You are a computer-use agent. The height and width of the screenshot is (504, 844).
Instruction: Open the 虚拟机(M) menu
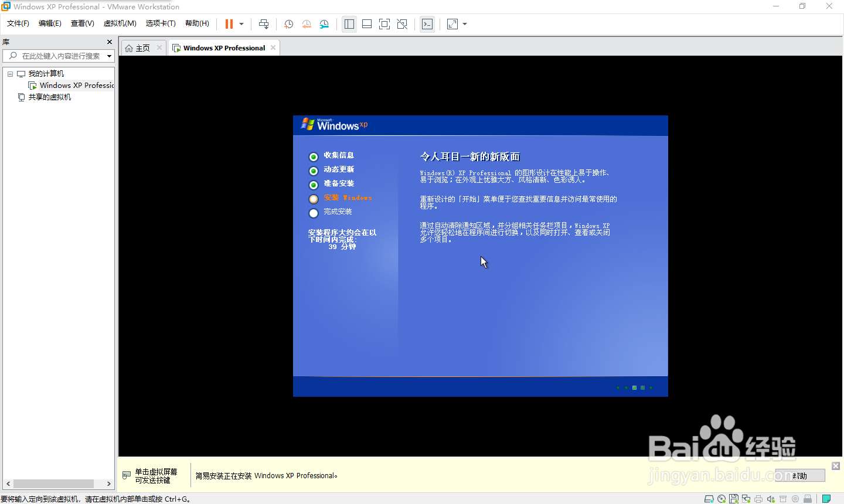point(120,23)
